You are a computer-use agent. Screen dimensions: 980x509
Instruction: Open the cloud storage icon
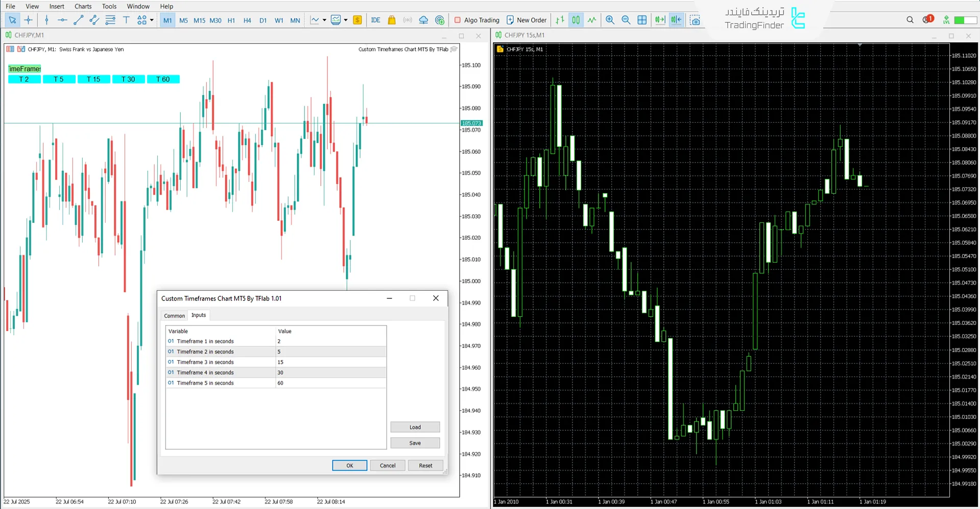[x=423, y=20]
